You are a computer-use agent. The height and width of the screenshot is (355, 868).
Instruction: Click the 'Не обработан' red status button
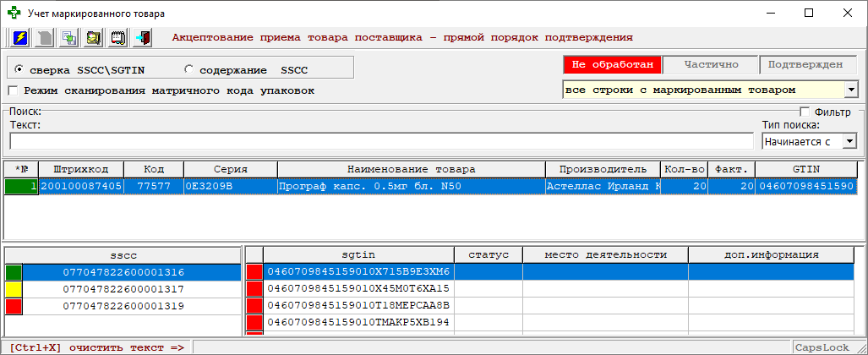coord(612,64)
